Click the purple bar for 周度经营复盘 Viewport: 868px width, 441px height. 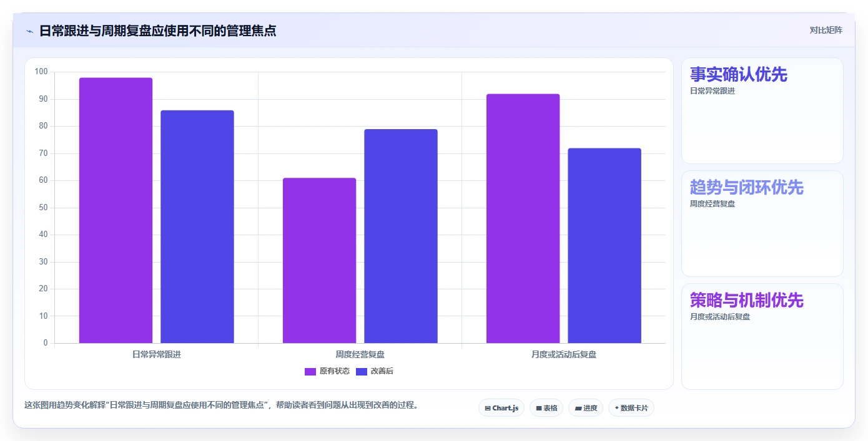319,261
